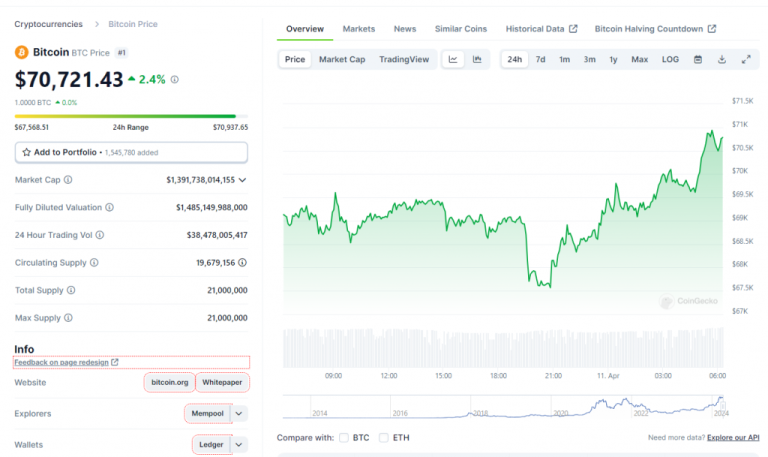Select the Market Cap chart mode
Viewport: 768px width, 457px height.
tap(342, 59)
